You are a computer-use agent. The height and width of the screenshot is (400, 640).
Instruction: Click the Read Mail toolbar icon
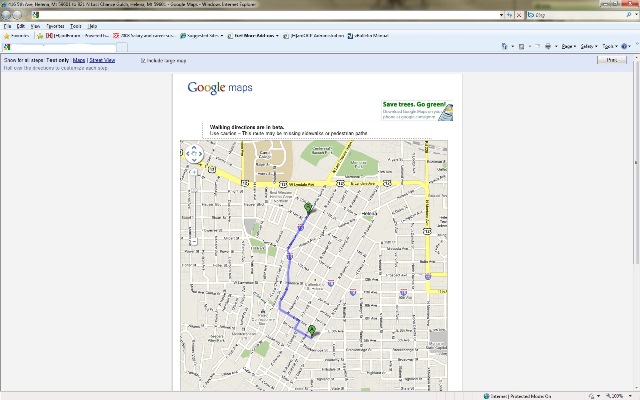coord(538,47)
